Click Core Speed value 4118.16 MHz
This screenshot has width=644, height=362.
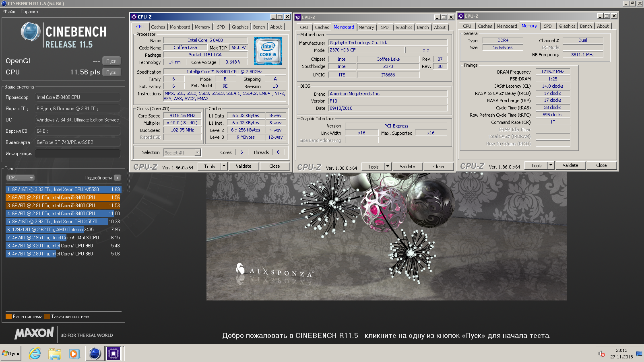tap(182, 115)
